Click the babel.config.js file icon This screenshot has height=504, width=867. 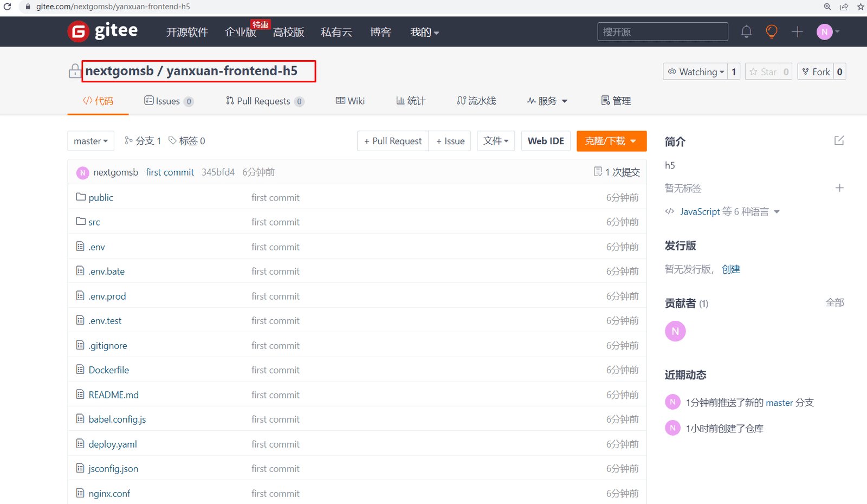(x=80, y=418)
